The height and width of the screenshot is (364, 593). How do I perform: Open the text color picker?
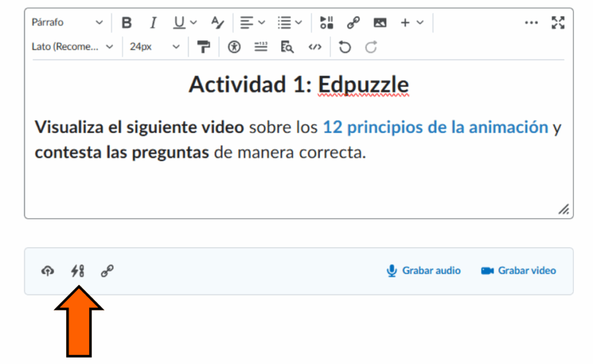point(217,23)
